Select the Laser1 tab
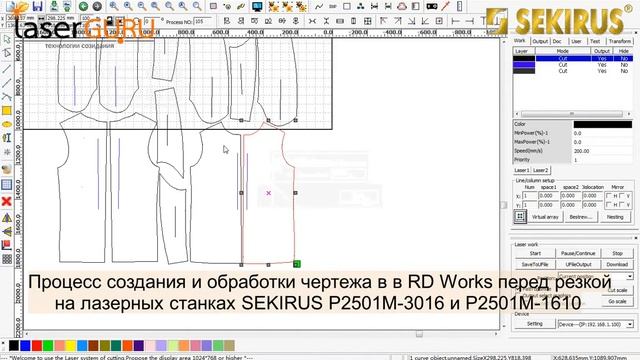The width and height of the screenshot is (640, 360). point(522,170)
